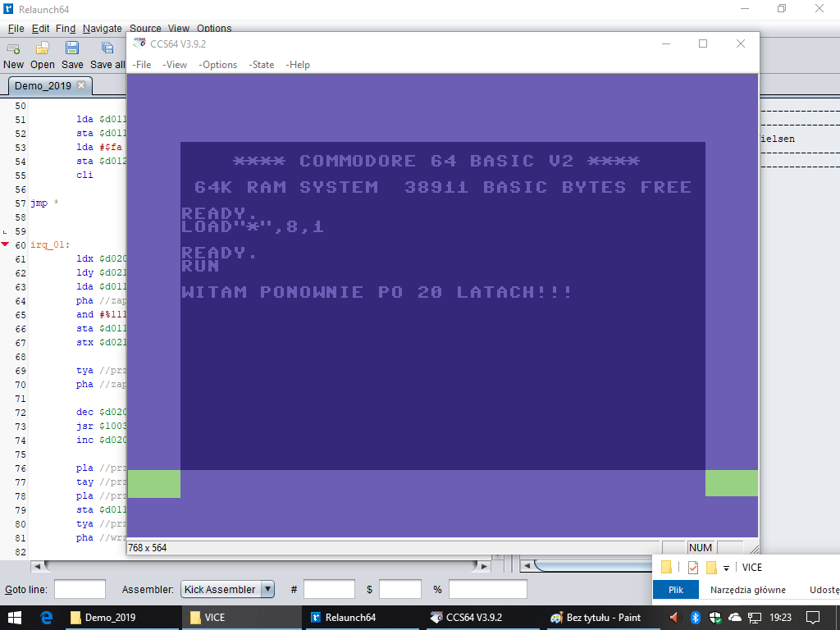Screen dimensions: 840x630
Task: Open the -Options menu in CCS64
Action: point(217,65)
